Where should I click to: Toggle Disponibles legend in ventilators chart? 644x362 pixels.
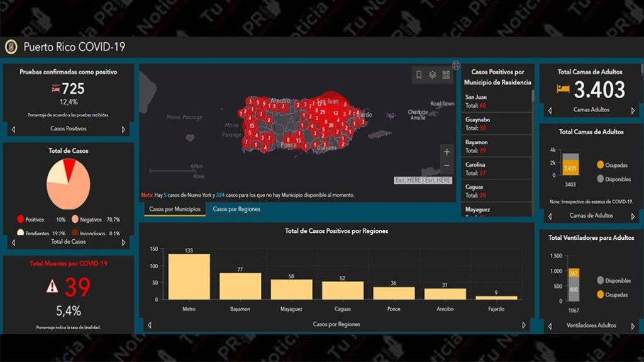pyautogui.click(x=601, y=281)
